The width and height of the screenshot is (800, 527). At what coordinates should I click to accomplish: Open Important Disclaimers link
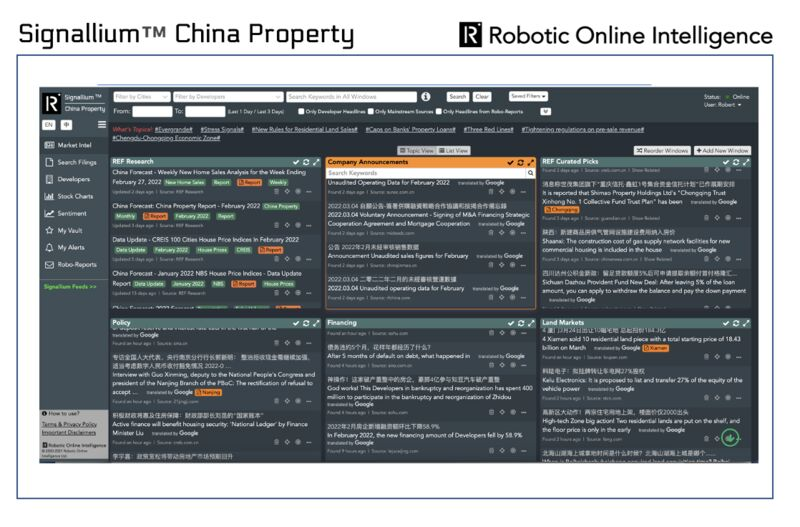tap(69, 433)
